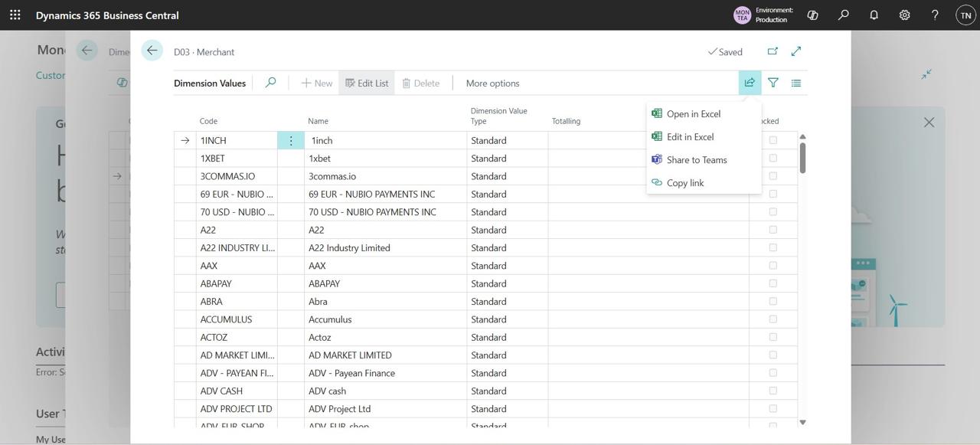Select the 3COMMAS.IO code cell
Screen dimensions: 980x445
coord(237,176)
